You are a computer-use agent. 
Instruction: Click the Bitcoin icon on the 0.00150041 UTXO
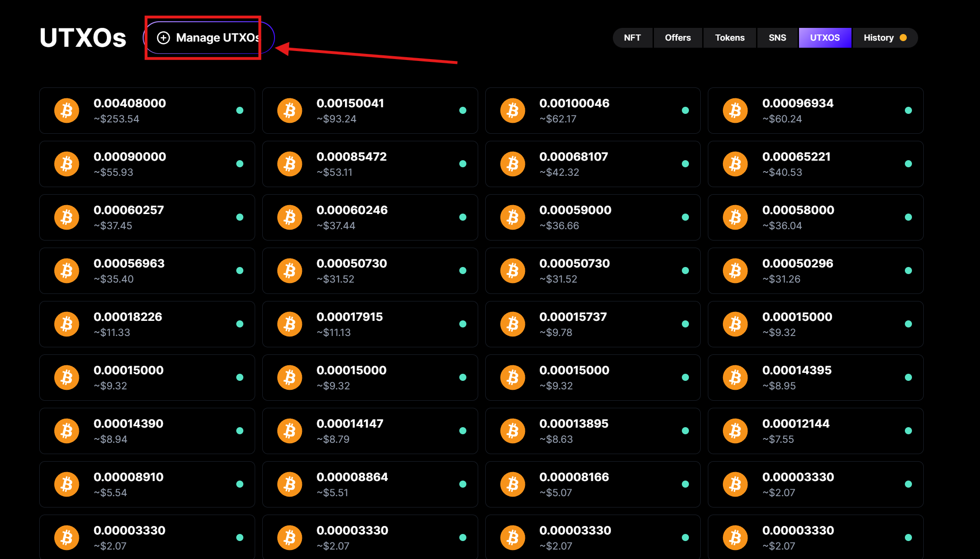(290, 110)
